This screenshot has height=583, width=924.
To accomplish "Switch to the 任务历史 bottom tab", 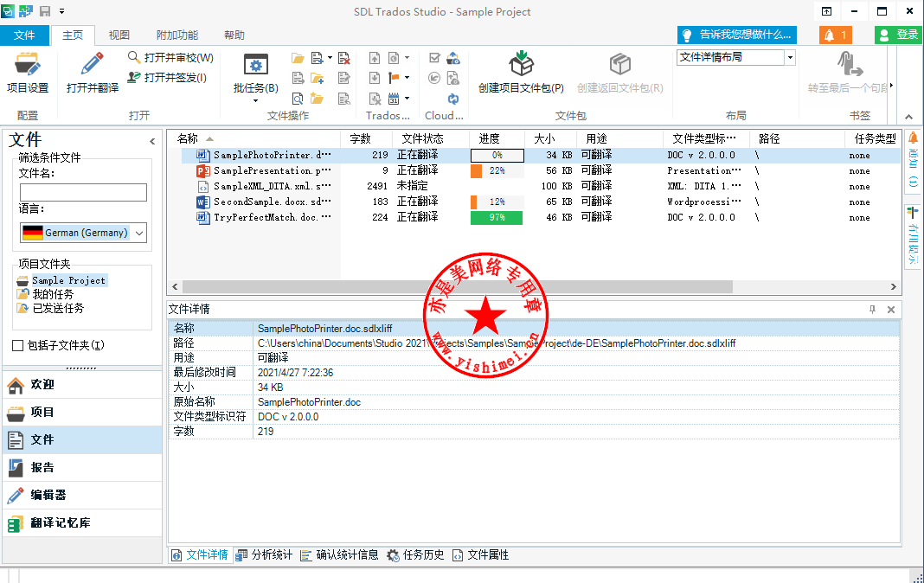I will tap(415, 555).
